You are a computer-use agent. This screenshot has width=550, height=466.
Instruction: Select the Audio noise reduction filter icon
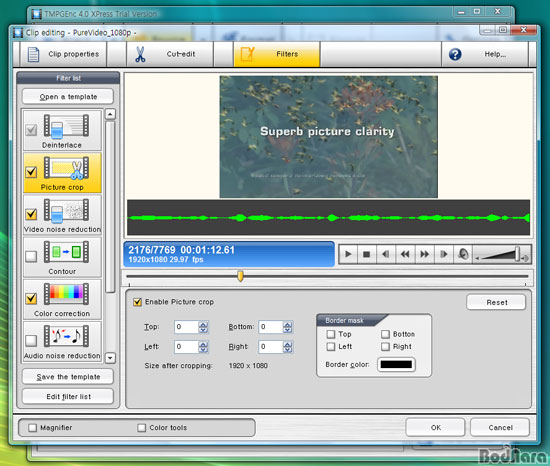[66, 336]
